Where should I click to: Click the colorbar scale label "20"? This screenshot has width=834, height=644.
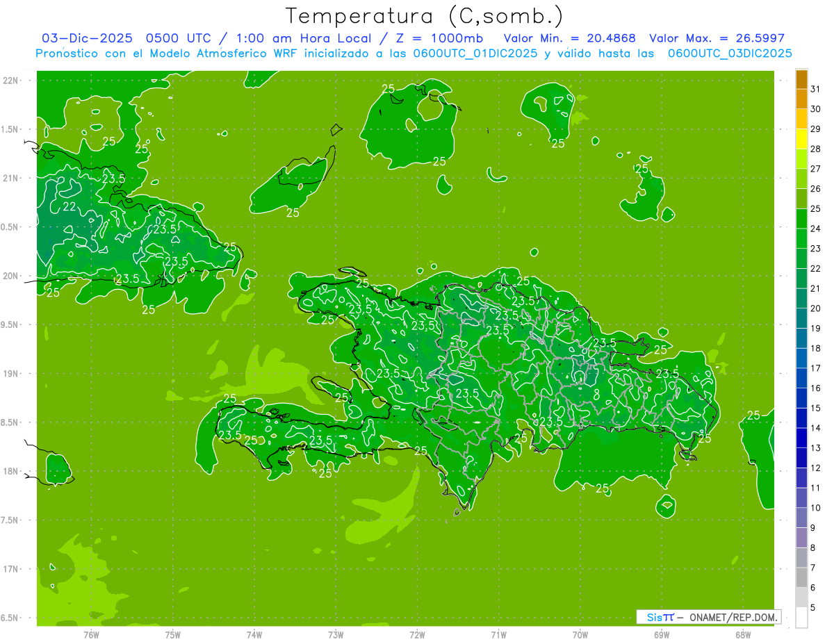pyautogui.click(x=815, y=308)
